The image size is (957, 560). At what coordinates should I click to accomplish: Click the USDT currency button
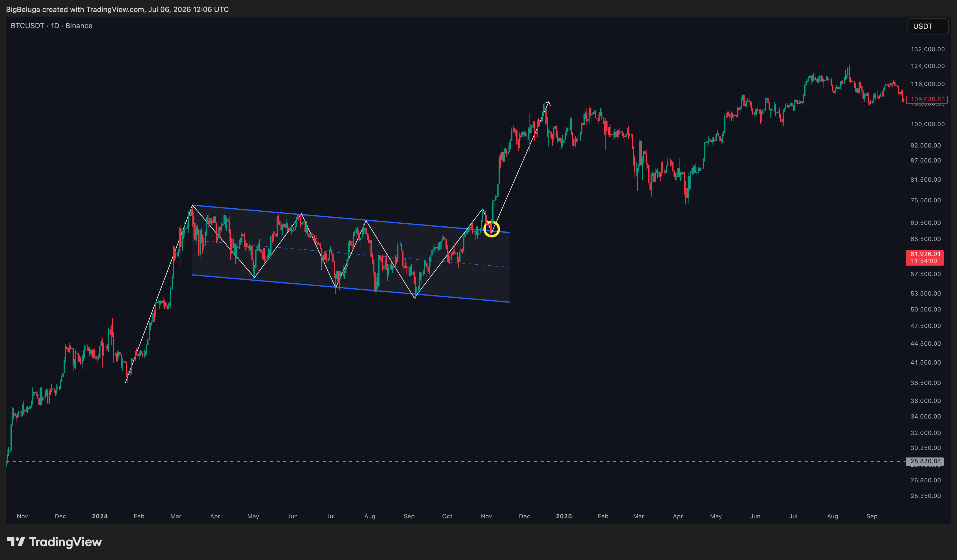(x=927, y=26)
